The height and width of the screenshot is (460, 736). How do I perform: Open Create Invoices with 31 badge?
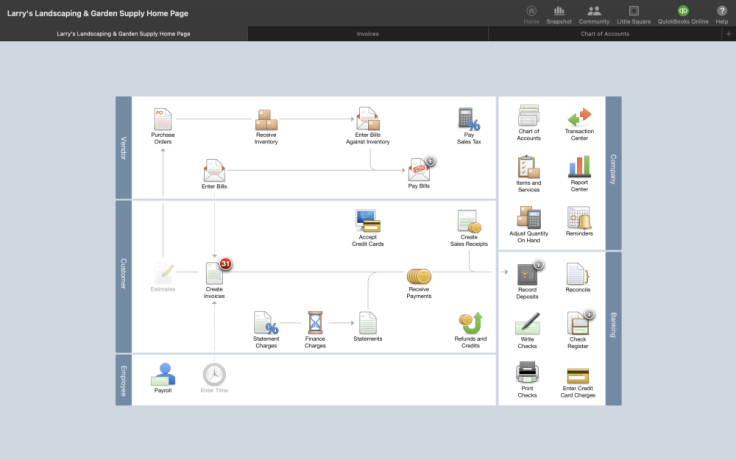click(214, 273)
